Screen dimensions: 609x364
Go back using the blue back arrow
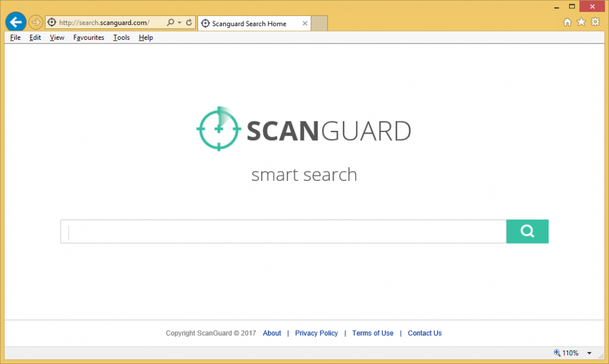[16, 22]
